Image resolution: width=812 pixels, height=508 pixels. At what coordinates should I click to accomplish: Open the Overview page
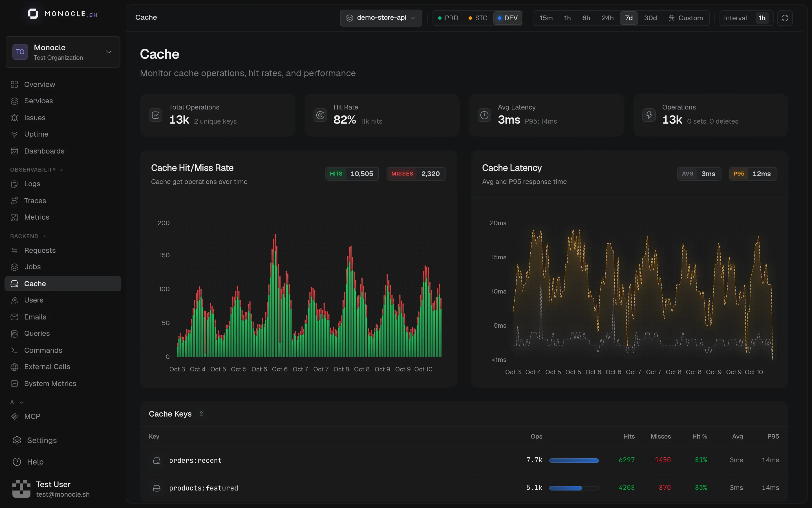[x=63, y=84]
